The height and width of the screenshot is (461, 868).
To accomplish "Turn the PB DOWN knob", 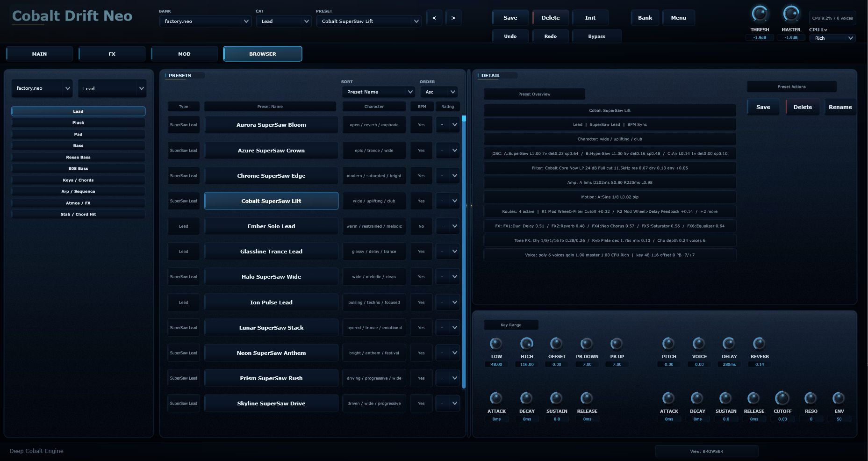I will [x=587, y=344].
